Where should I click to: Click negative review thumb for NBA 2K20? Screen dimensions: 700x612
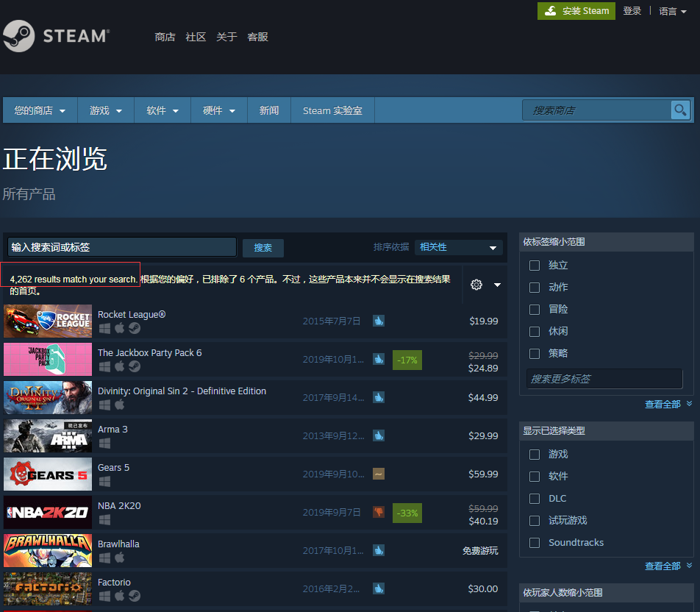379,512
